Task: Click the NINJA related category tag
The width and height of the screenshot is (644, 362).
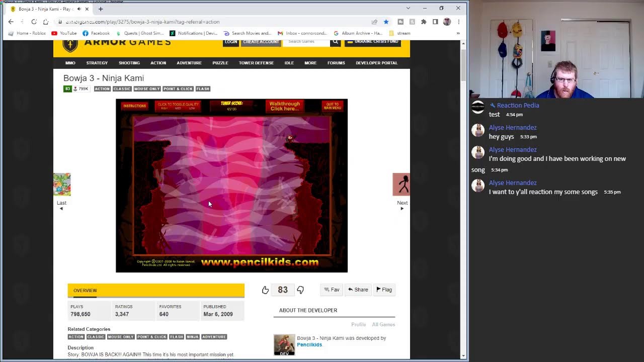Action: point(193,337)
